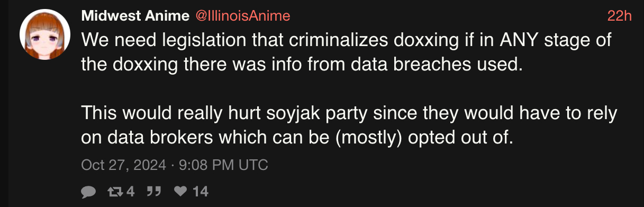Click the likes count number 14
The width and height of the screenshot is (644, 207).
(x=201, y=191)
